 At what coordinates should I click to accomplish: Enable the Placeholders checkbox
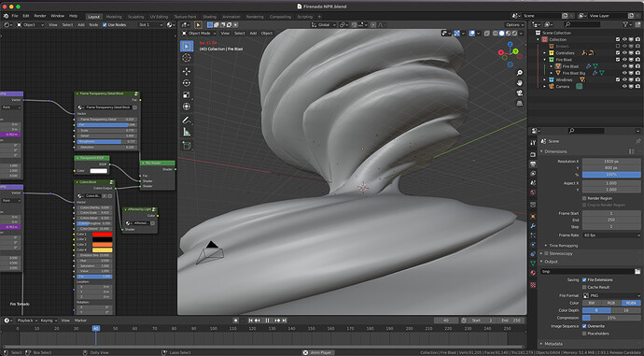(x=584, y=334)
